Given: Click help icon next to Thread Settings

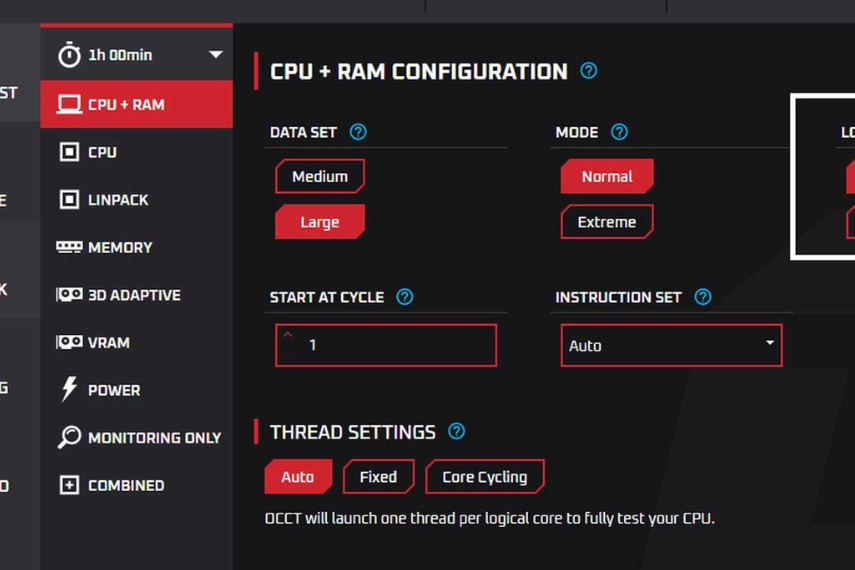Looking at the screenshot, I should pos(457,431).
